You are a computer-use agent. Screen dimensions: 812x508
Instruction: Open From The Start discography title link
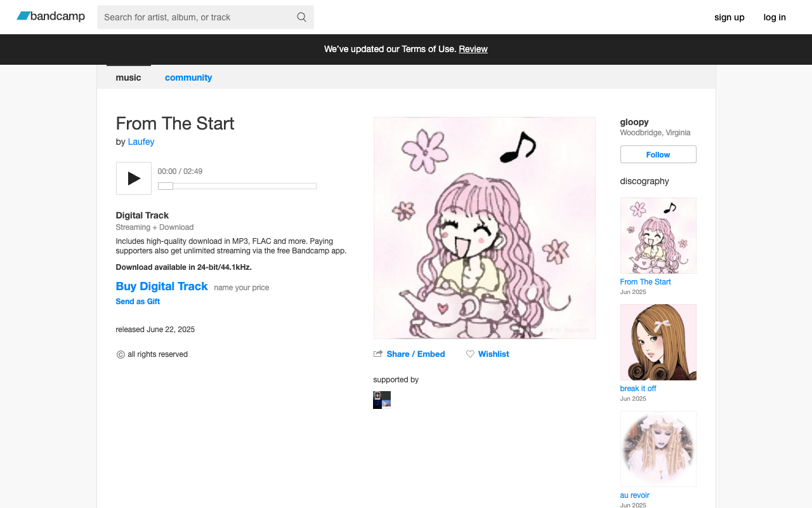(x=645, y=282)
